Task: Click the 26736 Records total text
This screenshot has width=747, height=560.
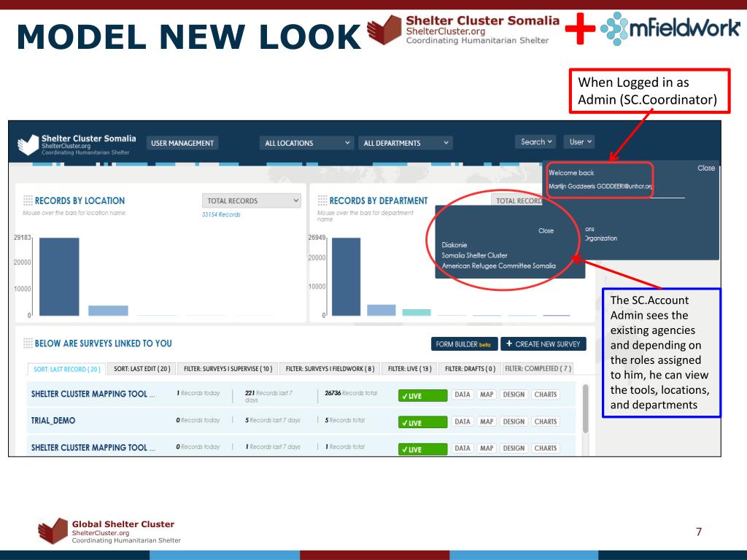Action: click(351, 393)
